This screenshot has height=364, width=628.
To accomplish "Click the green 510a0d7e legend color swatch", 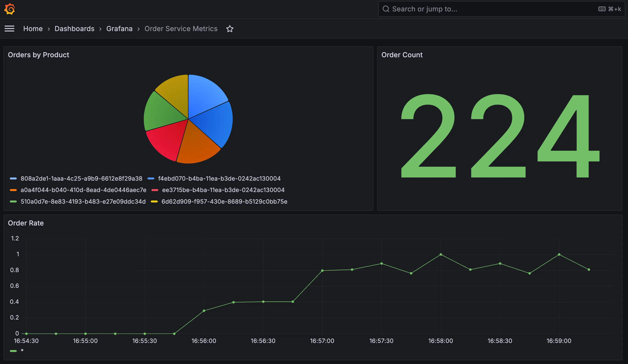I will [13, 201].
